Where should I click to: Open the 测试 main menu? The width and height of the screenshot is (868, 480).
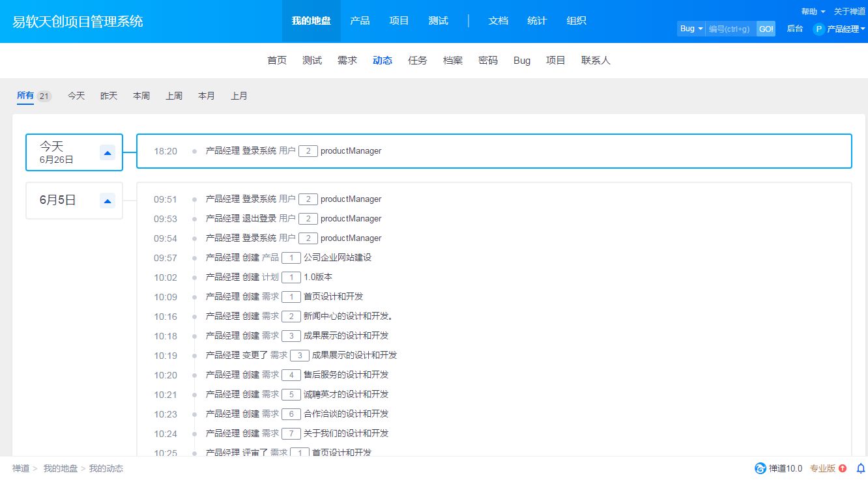[x=438, y=21]
